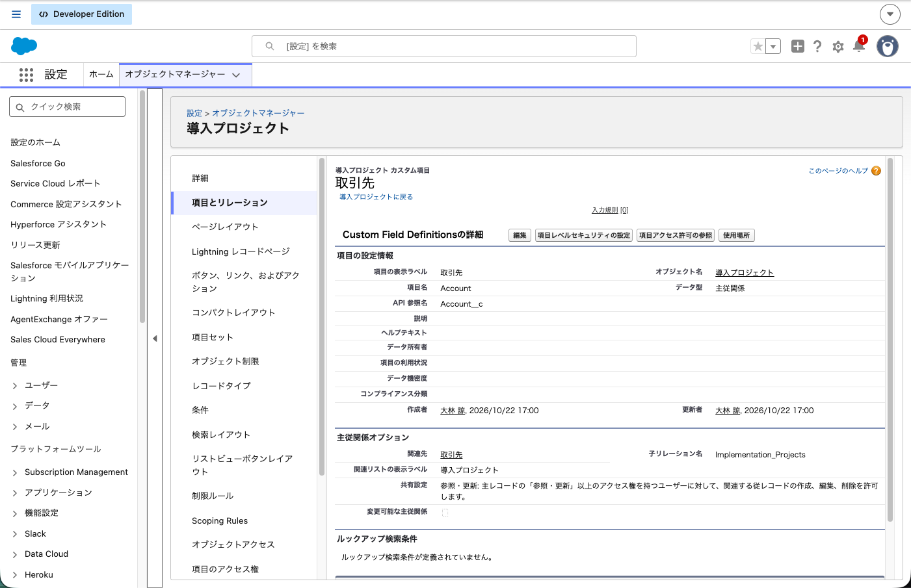
Task: Expand the Heroku node
Action: coord(15,575)
